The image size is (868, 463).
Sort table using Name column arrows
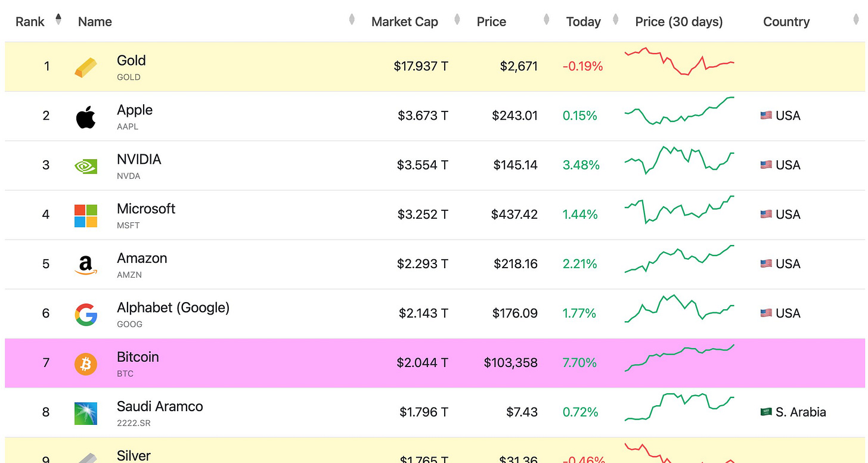[x=352, y=19]
